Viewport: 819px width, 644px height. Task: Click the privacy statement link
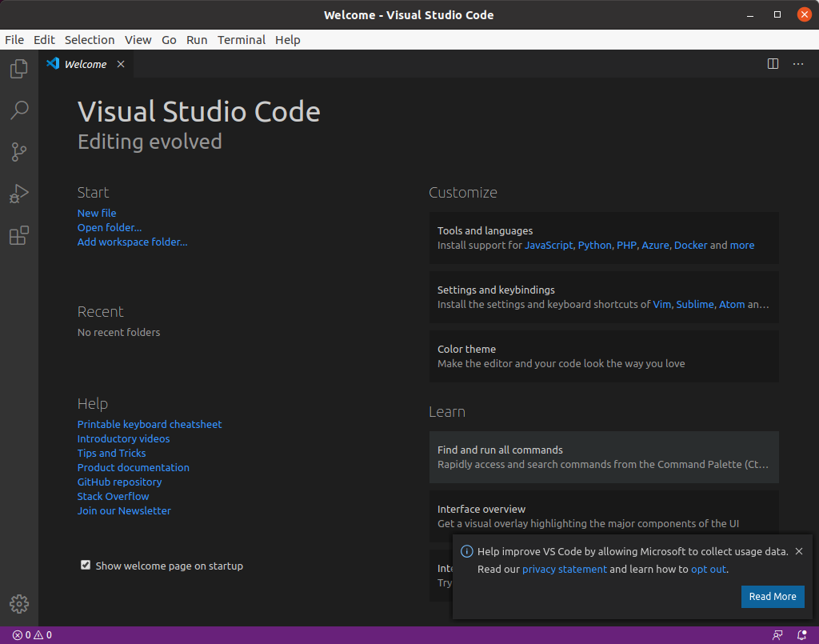[x=564, y=569]
